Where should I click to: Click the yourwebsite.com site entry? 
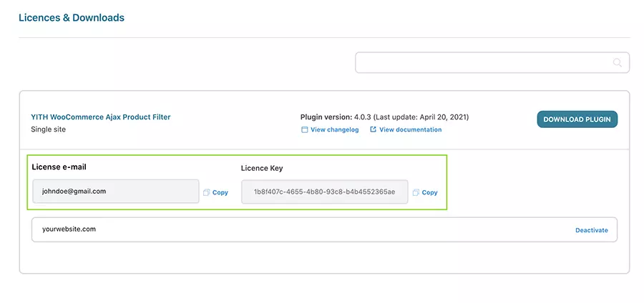click(69, 229)
